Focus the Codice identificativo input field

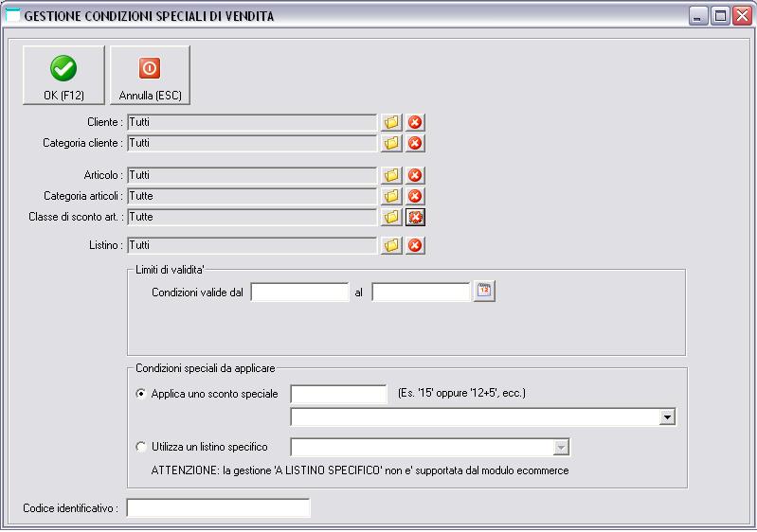(218, 508)
